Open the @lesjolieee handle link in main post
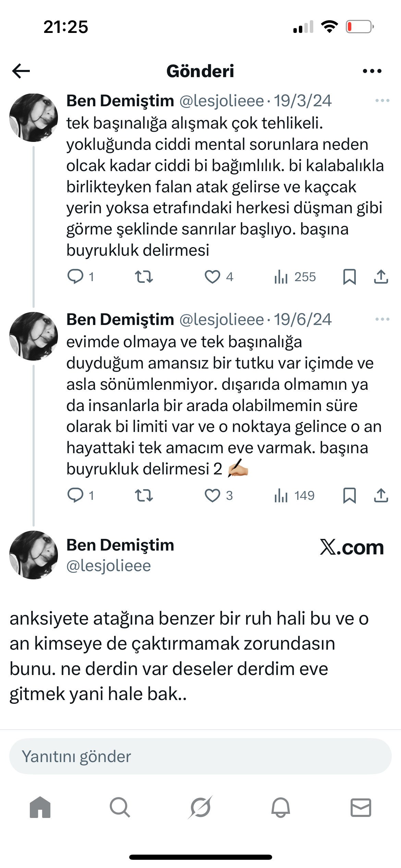The height and width of the screenshot is (868, 401). (x=108, y=566)
